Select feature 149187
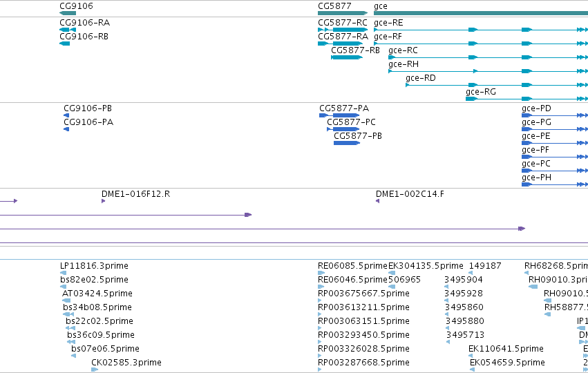The image size is (588, 373). coord(485,266)
